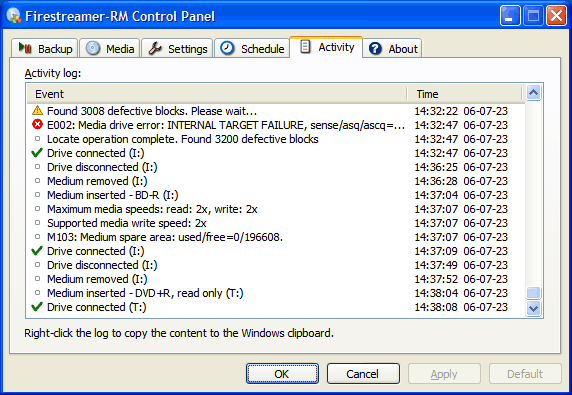Click the bullet icon for Maximum media speeds

tap(37, 209)
